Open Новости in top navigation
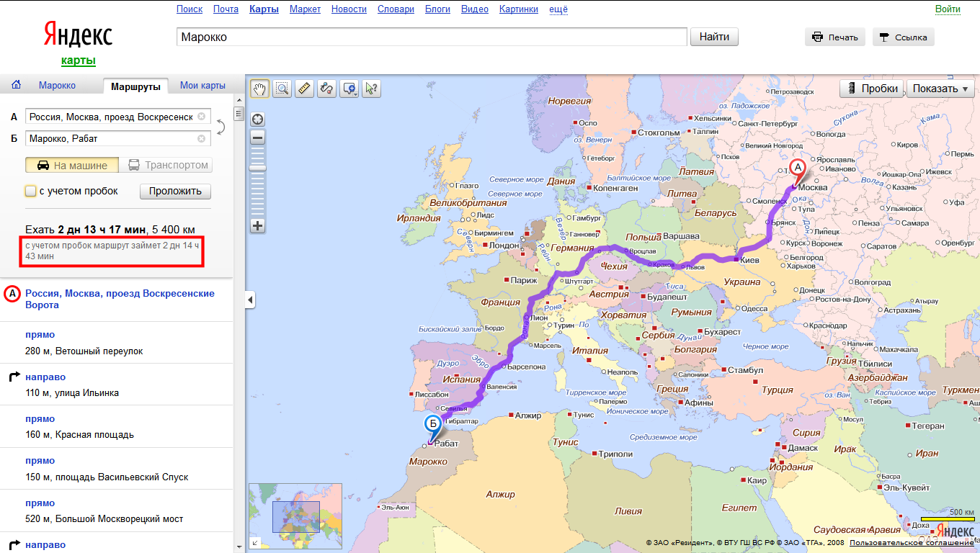This screenshot has height=553, width=980. coord(349,9)
